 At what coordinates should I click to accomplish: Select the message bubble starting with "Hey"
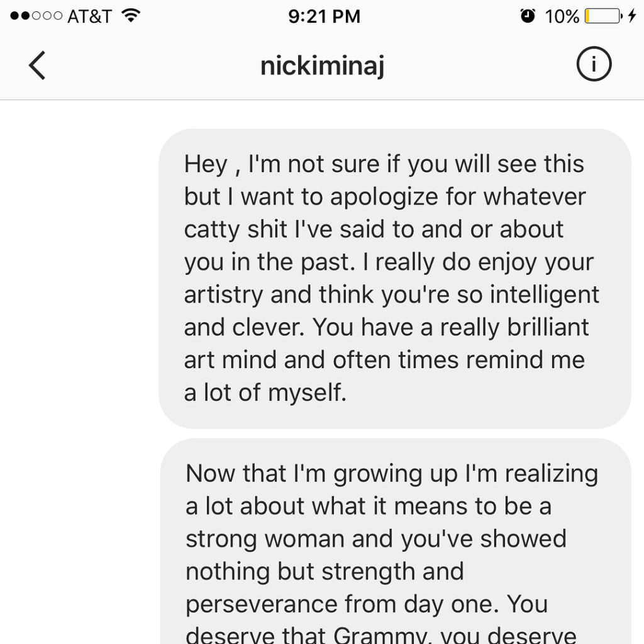pyautogui.click(x=394, y=278)
